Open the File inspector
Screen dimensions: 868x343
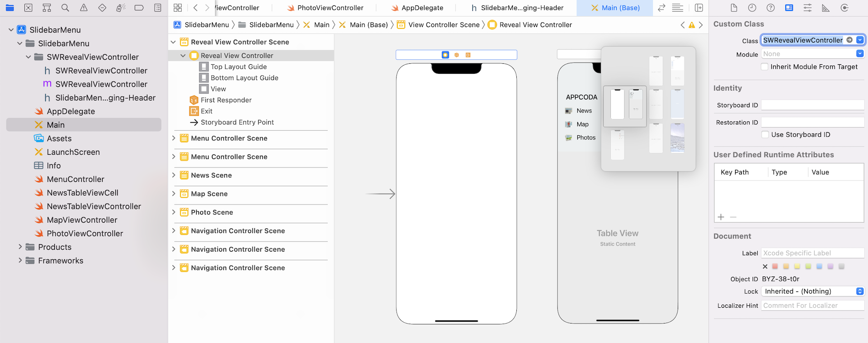click(x=734, y=8)
